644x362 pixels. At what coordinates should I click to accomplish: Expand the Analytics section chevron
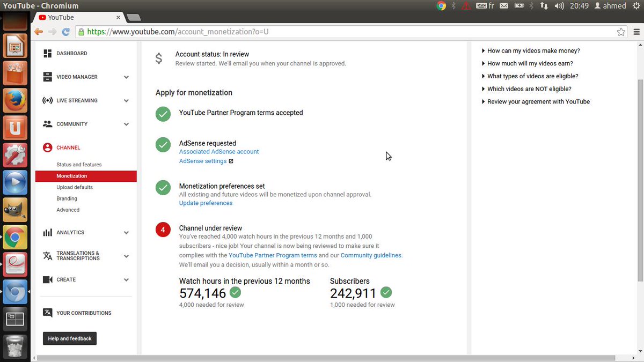click(x=126, y=233)
